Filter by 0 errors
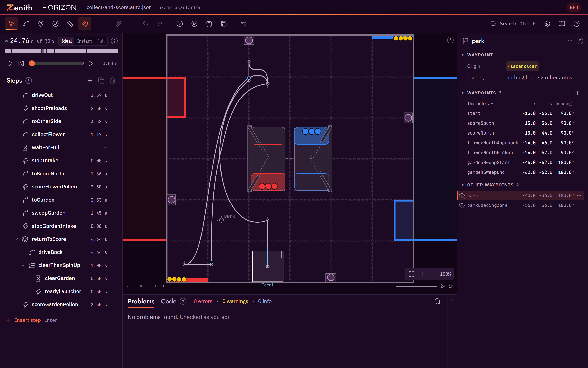 203,301
